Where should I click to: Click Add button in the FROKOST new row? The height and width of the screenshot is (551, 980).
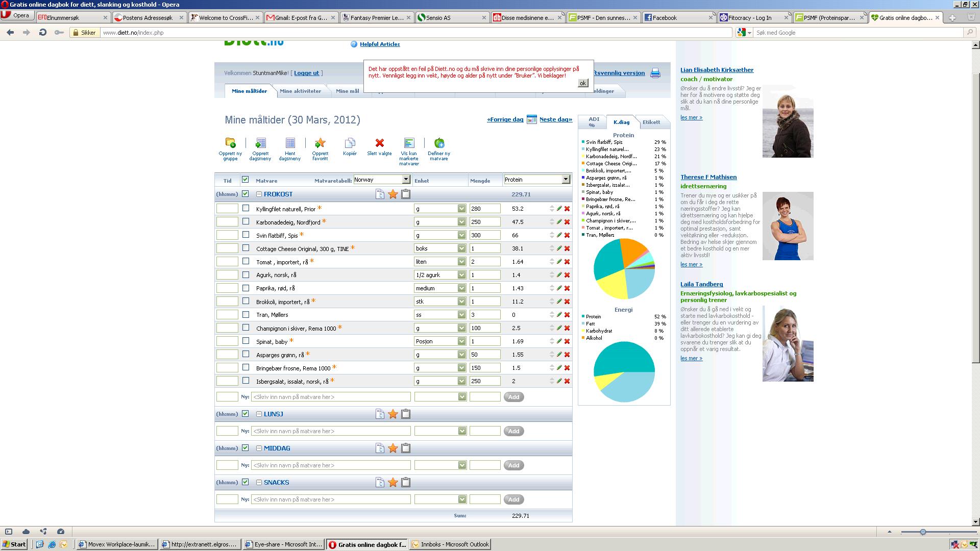click(x=513, y=397)
